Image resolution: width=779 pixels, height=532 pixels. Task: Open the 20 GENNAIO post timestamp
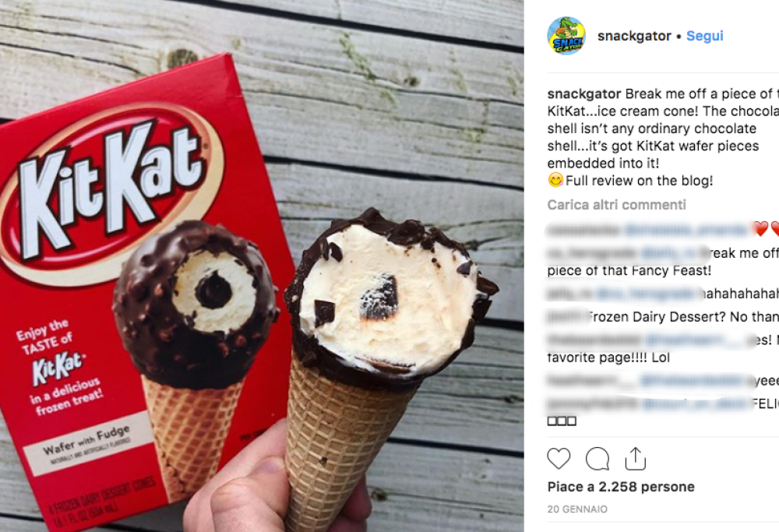[577, 509]
